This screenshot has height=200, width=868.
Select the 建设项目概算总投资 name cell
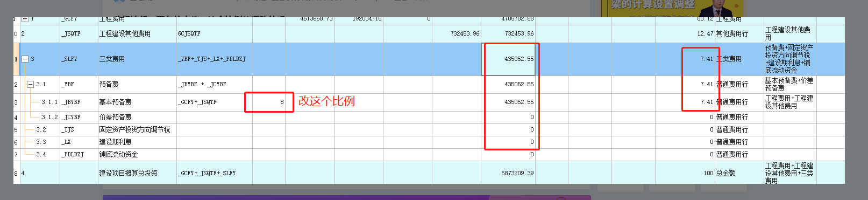point(137,173)
